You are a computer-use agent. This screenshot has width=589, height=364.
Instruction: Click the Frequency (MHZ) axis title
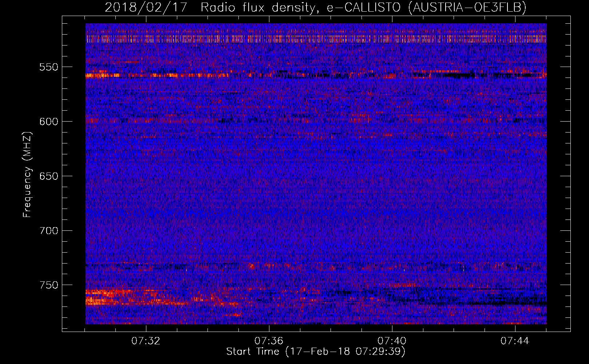(28, 174)
